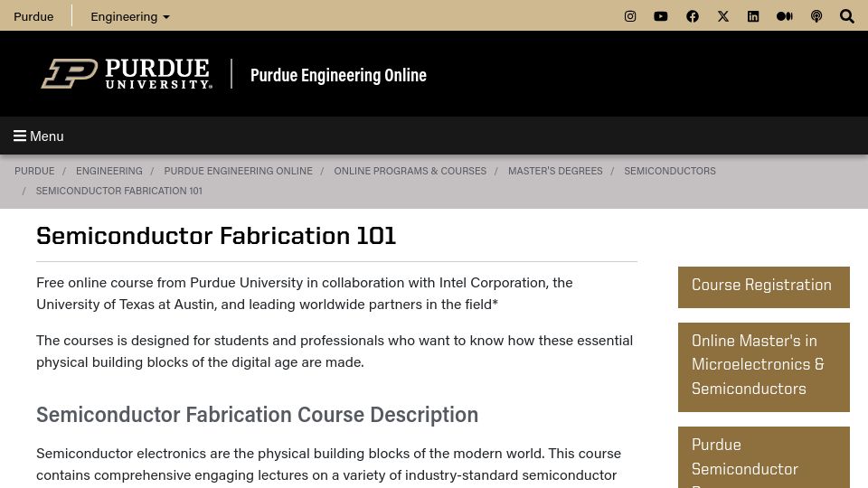Viewport: 868px width, 488px height.
Task: Click the Course Registration button
Action: (764, 287)
